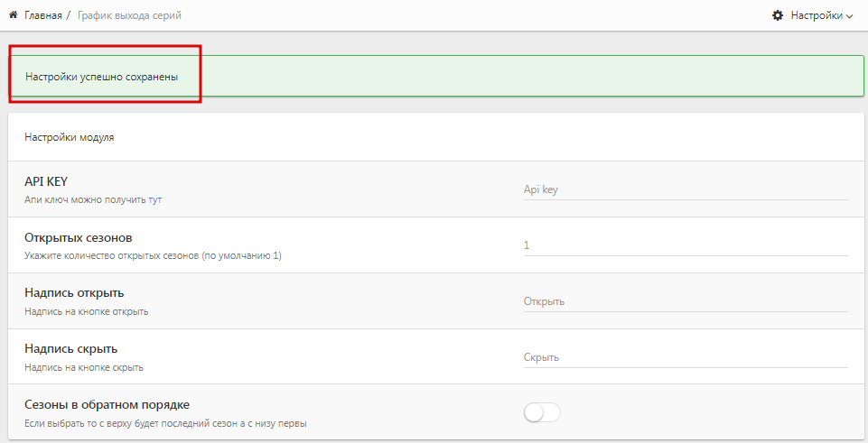Click the Открытых сезонов number field
Image resolution: width=868 pixels, height=443 pixels.
(686, 245)
